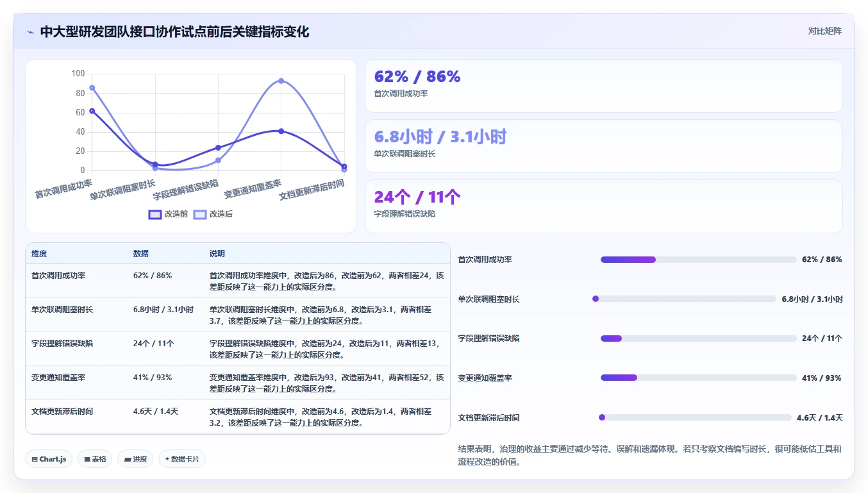Click the dashboard title 中大型研发团队接口协作试点前后关键指标变化

click(174, 32)
